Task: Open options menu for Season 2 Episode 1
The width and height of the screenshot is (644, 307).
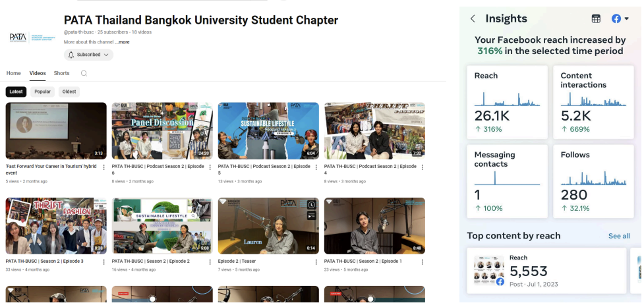Action: [x=423, y=262]
